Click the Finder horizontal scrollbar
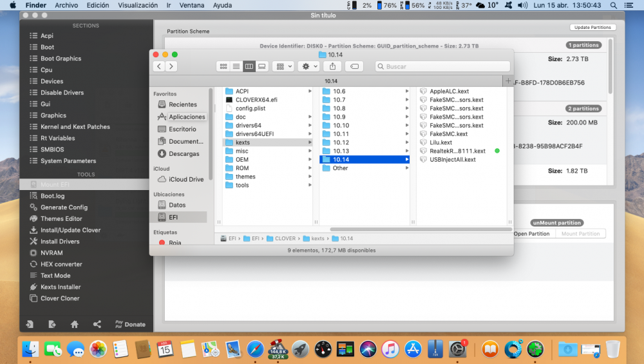Viewport: 644px width, 364px height. pyautogui.click(x=421, y=229)
